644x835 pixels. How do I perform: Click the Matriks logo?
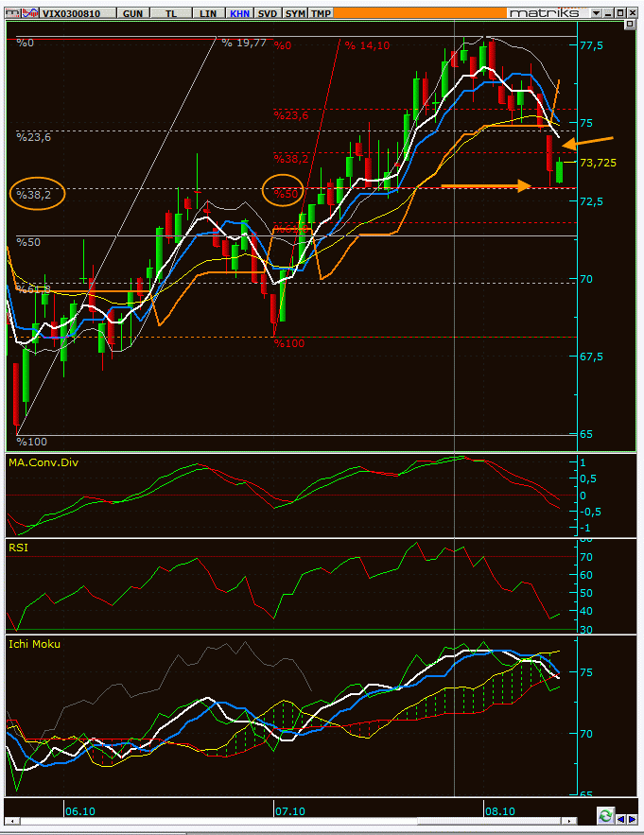[546, 13]
